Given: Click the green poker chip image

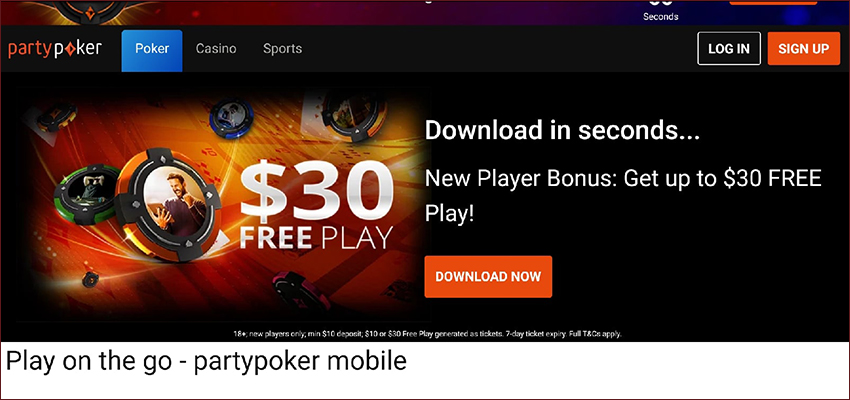Looking at the screenshot, I should pyautogui.click(x=86, y=194).
